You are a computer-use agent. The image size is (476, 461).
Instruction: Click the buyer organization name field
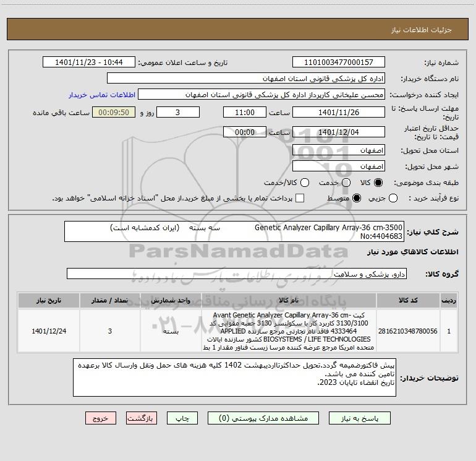246,79
